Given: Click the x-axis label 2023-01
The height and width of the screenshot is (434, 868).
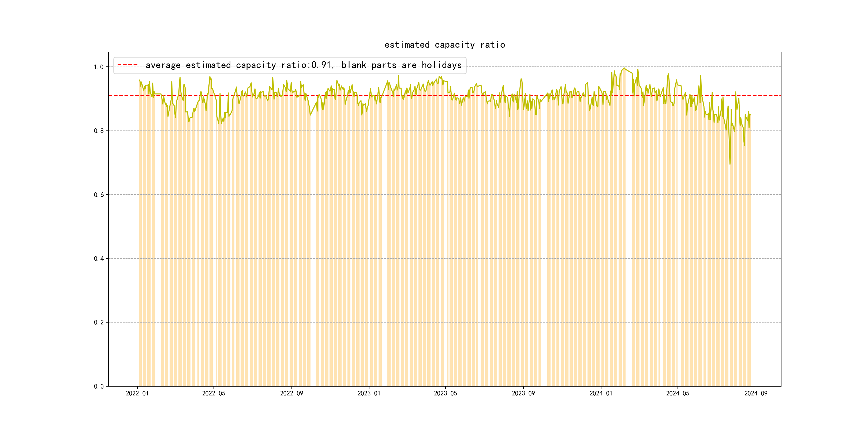Looking at the screenshot, I should click(369, 394).
